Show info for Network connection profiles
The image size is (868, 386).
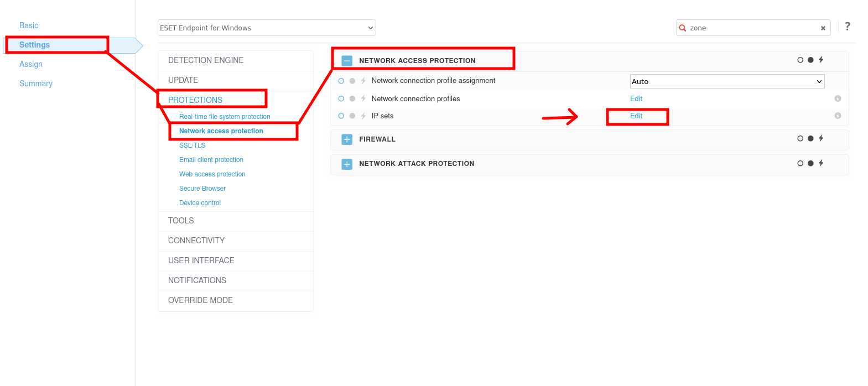[838, 98]
